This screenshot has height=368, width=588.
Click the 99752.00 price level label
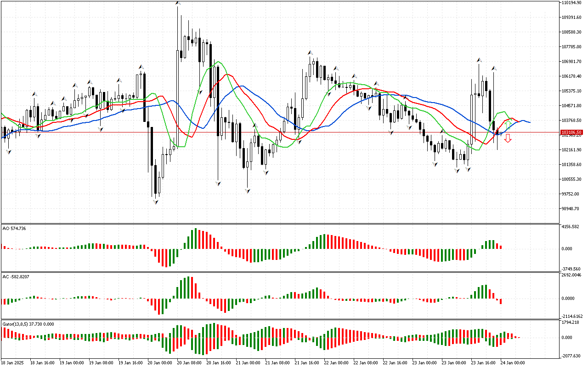click(x=570, y=194)
